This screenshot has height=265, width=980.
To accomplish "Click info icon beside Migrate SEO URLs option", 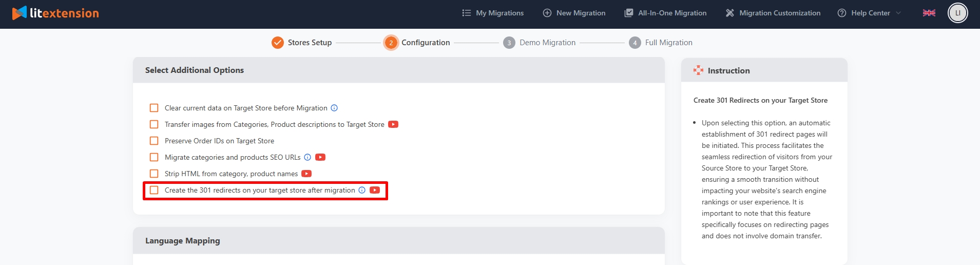I will click(x=308, y=157).
